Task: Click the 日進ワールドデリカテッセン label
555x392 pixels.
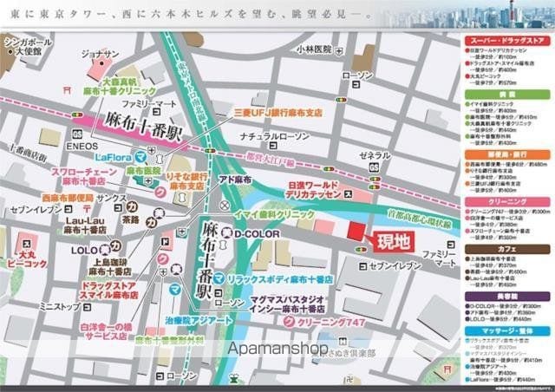Action: click(313, 189)
